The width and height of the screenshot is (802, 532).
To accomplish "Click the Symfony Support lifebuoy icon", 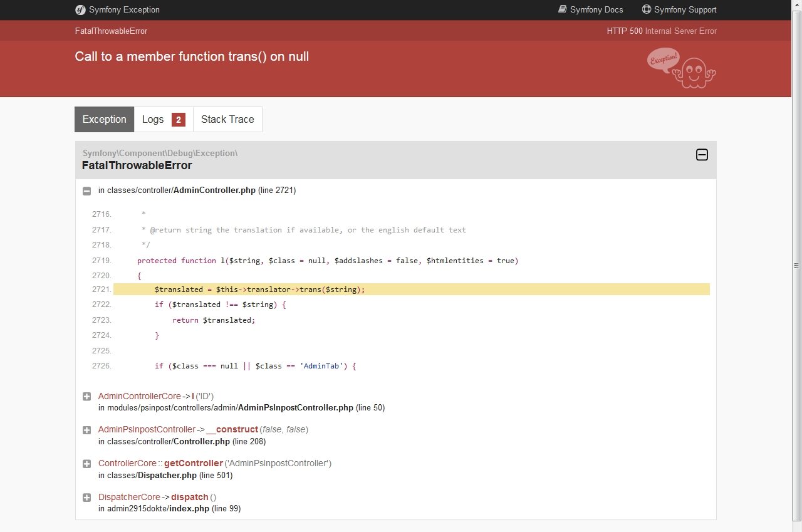I will point(647,9).
